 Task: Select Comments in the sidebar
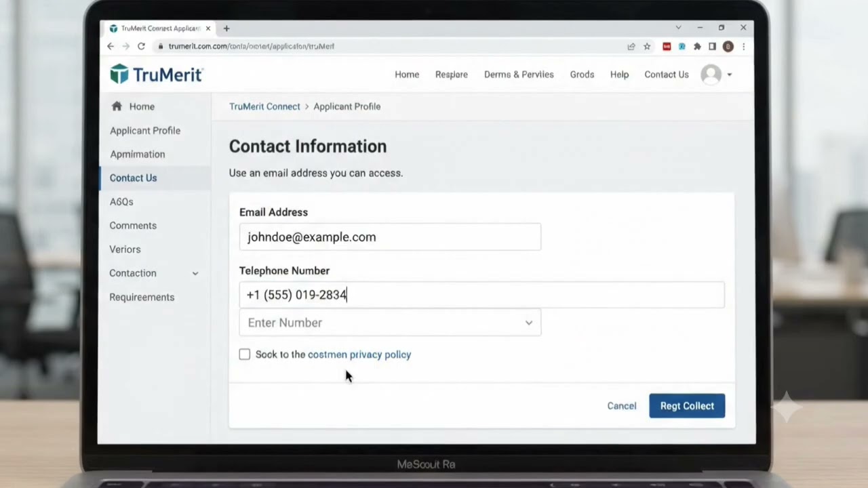pos(133,226)
